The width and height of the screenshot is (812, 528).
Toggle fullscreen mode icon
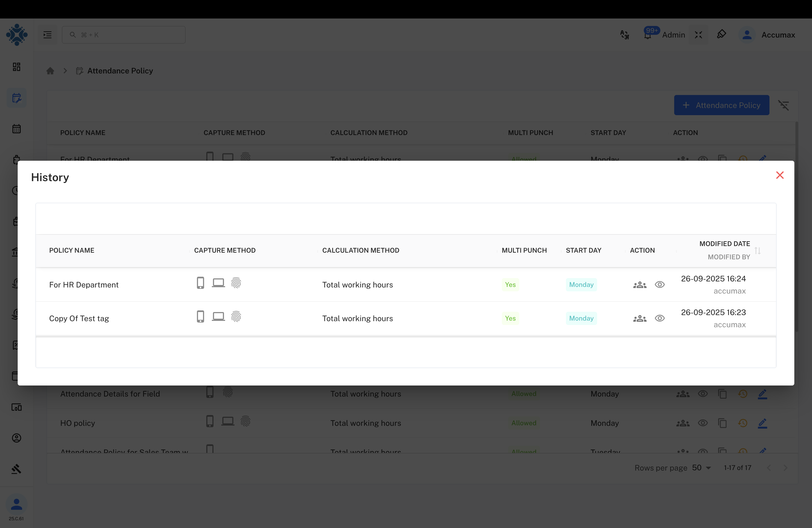(x=698, y=35)
